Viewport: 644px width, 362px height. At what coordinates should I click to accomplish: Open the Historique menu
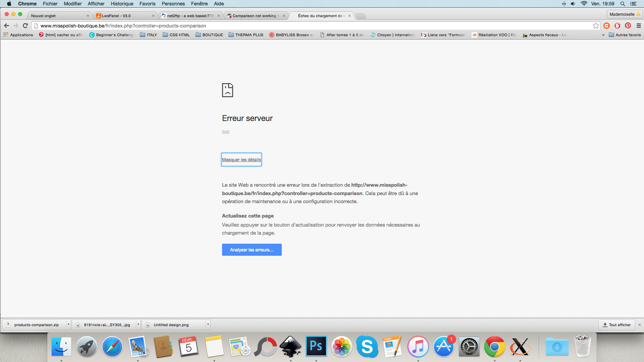tap(122, 4)
